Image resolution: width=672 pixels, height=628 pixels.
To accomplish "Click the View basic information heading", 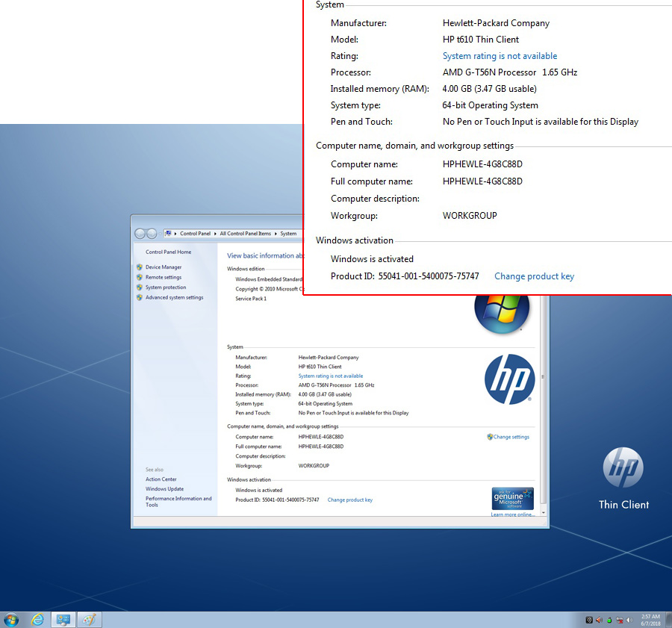I will point(265,255).
